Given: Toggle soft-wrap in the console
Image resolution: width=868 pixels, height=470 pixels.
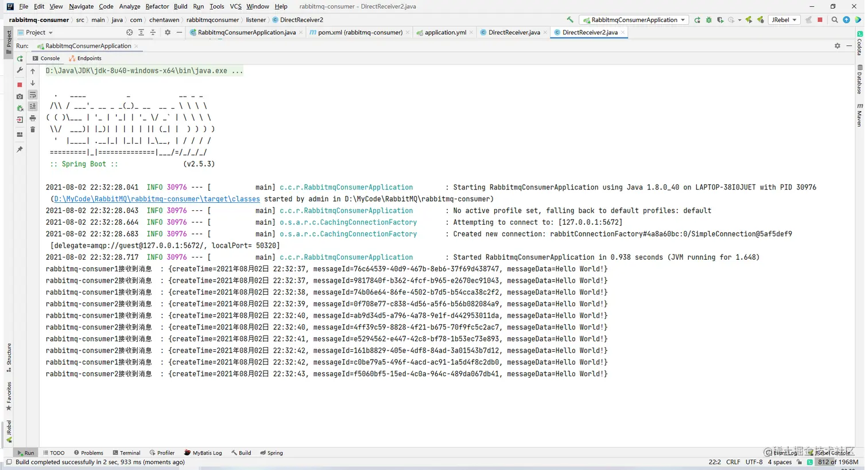Looking at the screenshot, I should [33, 94].
